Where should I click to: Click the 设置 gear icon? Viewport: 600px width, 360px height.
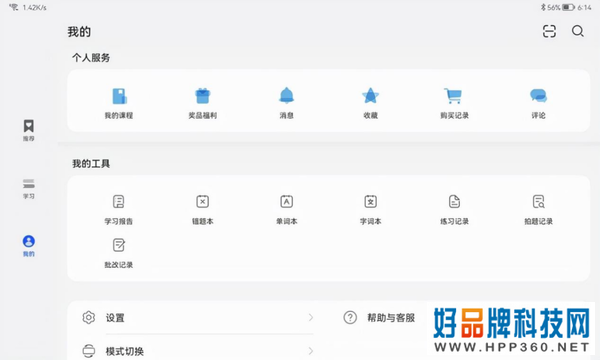point(89,318)
